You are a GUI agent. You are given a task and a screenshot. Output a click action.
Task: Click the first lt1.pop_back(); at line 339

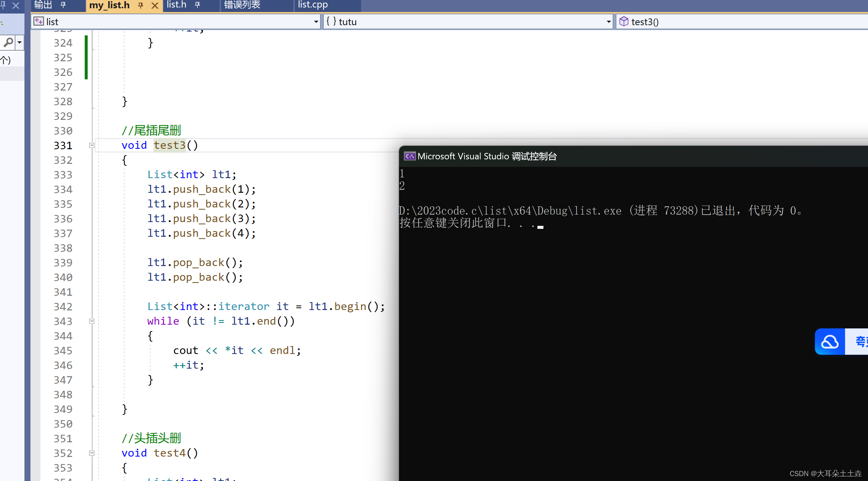pyautogui.click(x=195, y=263)
